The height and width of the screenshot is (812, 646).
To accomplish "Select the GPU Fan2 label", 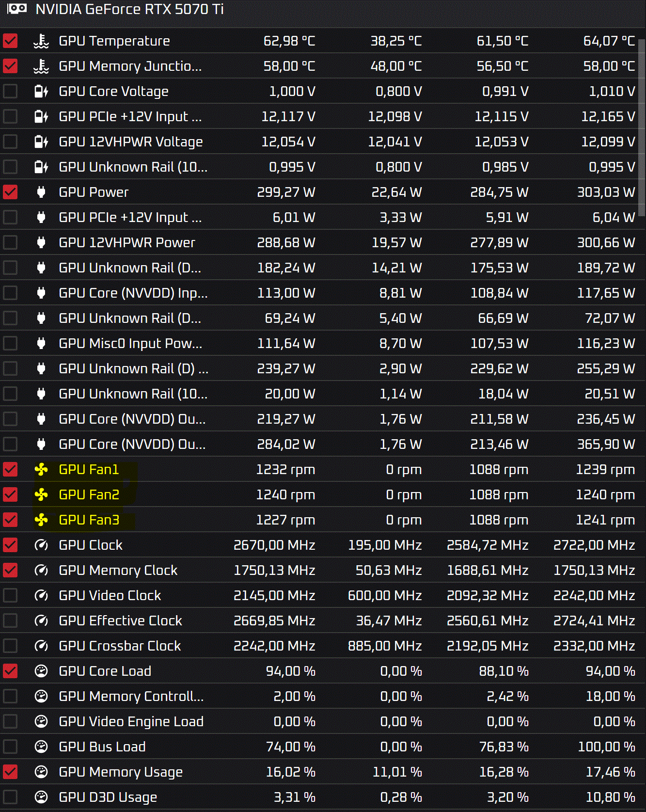I will pyautogui.click(x=89, y=494).
